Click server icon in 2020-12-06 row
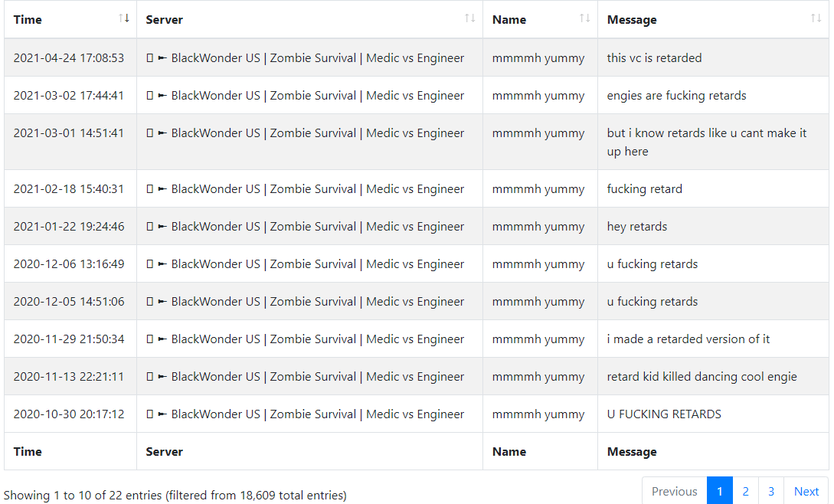This screenshot has width=834, height=504. tap(149, 264)
